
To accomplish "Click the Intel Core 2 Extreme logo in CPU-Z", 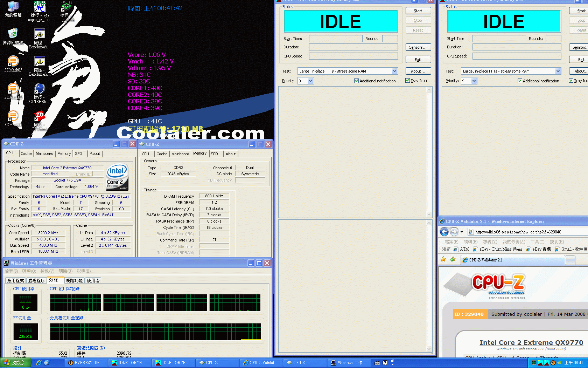I will point(117,177).
